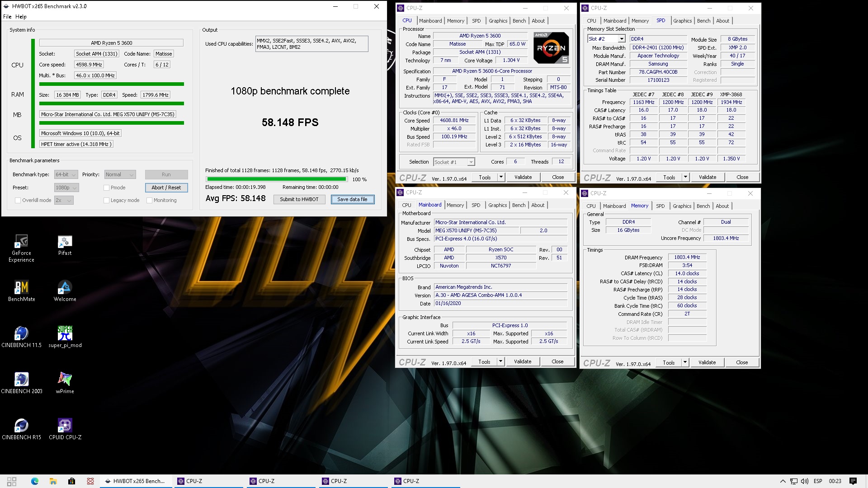
Task: Open About tab in Mainboard window
Action: tap(538, 205)
